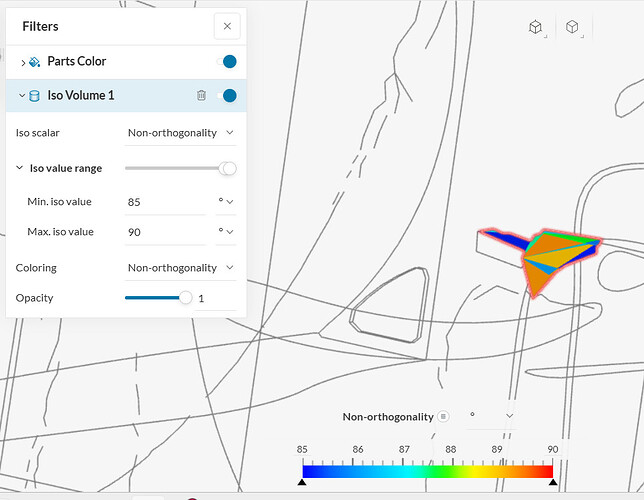Toggle the Parts Color switch
644x500 pixels.
click(227, 62)
